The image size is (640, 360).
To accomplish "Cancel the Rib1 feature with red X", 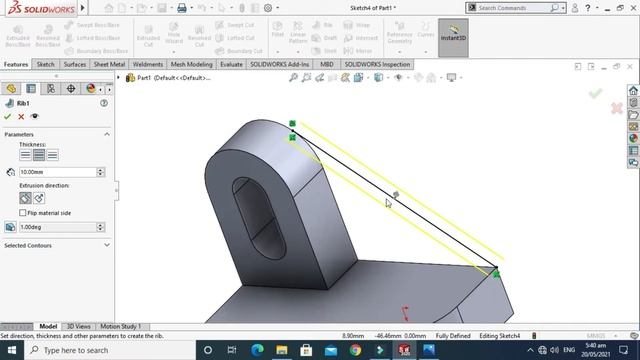I will pyautogui.click(x=21, y=116).
